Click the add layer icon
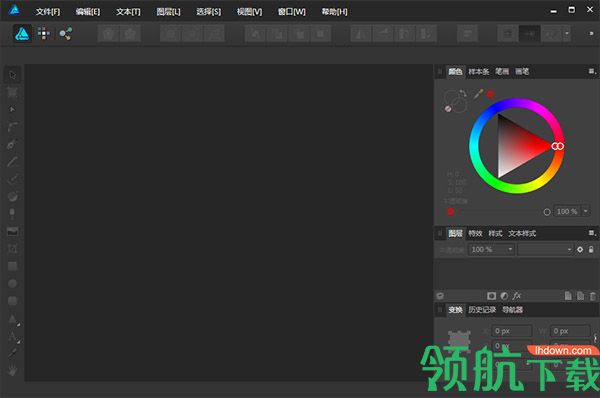 point(568,296)
